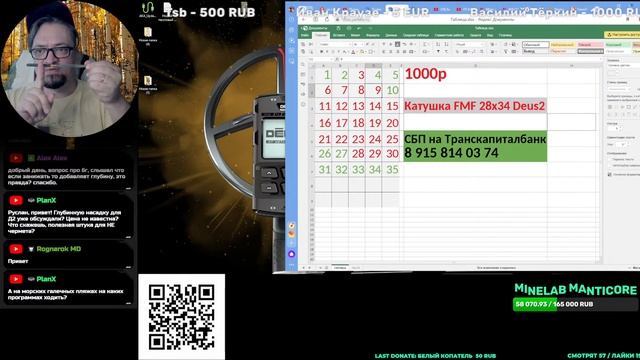Open the fill type dropdown in the right panel
Image resolution: width=640 pixels, height=360 pixels.
(x=624, y=66)
